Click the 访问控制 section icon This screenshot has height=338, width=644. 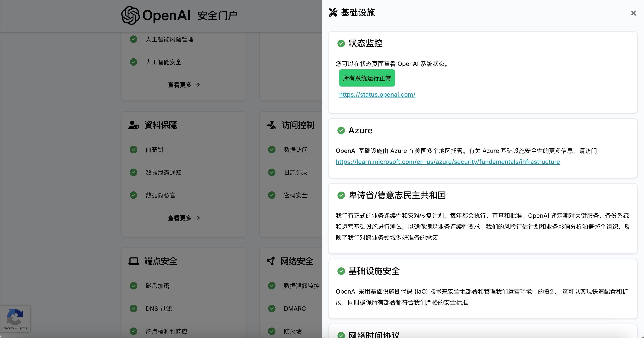pyautogui.click(x=272, y=125)
